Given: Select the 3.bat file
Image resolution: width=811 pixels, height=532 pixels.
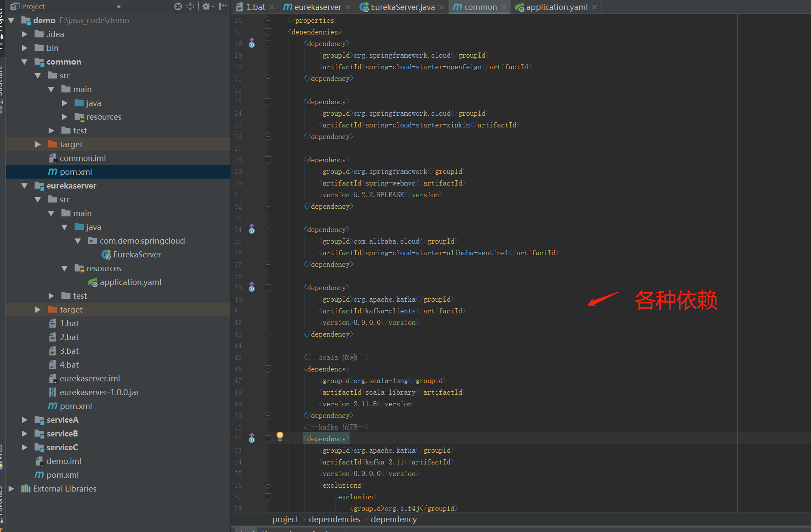Looking at the screenshot, I should click(x=64, y=351).
